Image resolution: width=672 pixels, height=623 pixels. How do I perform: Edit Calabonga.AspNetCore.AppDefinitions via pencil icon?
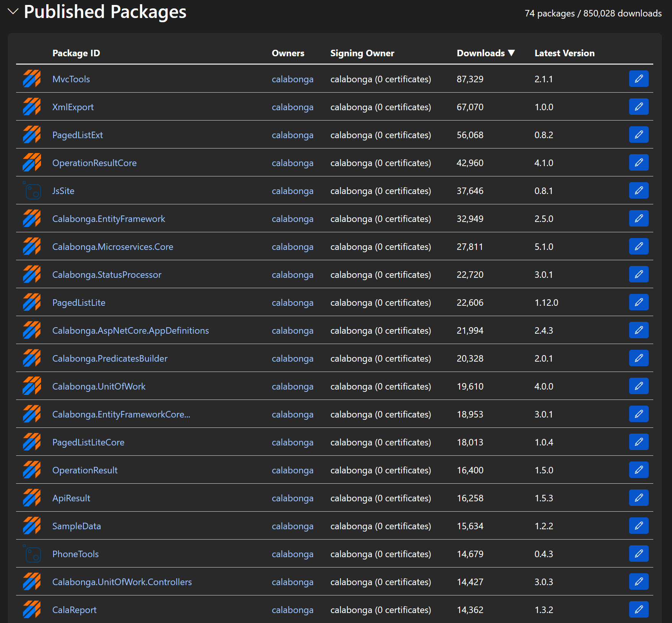coord(639,330)
